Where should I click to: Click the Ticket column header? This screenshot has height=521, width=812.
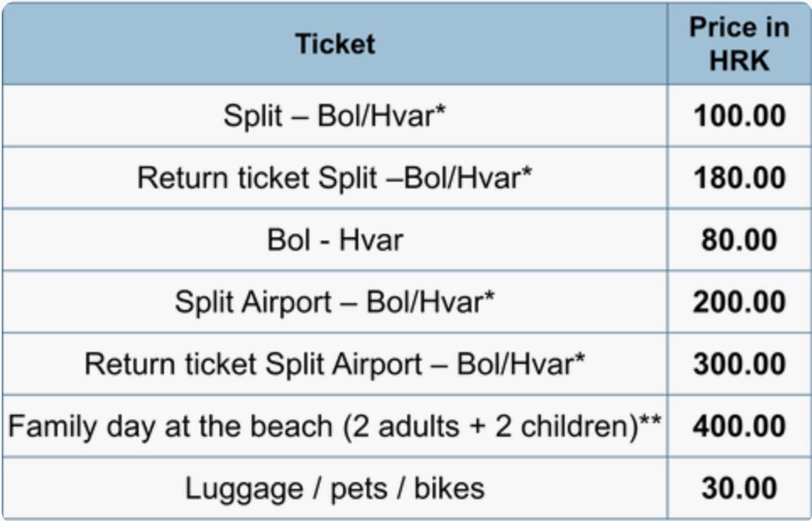coord(335,43)
